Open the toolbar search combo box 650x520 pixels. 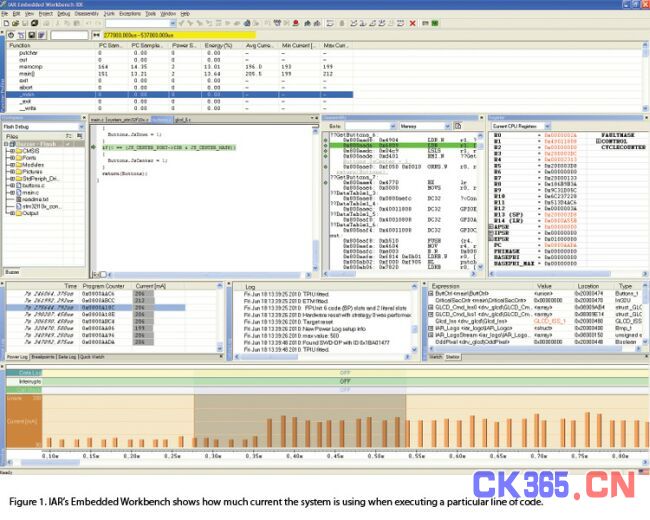pyautogui.click(x=173, y=24)
